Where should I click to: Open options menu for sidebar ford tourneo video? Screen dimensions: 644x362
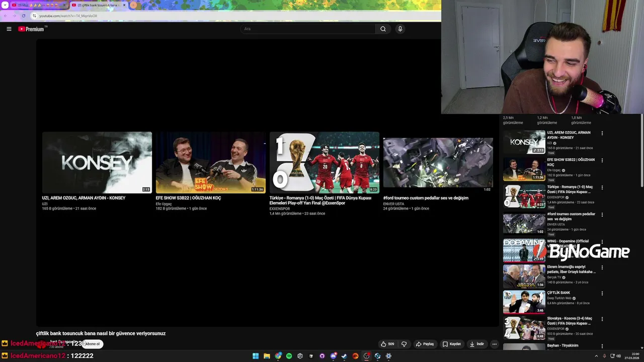602,215
